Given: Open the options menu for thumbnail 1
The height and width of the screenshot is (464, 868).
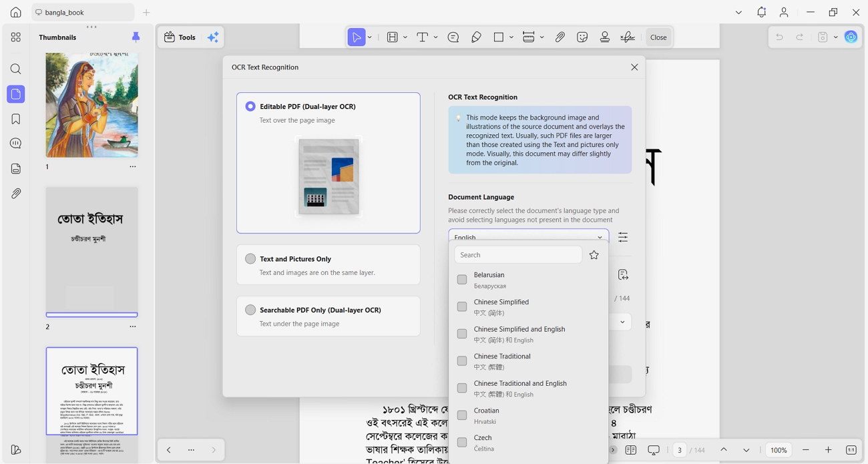Looking at the screenshot, I should click(x=133, y=167).
